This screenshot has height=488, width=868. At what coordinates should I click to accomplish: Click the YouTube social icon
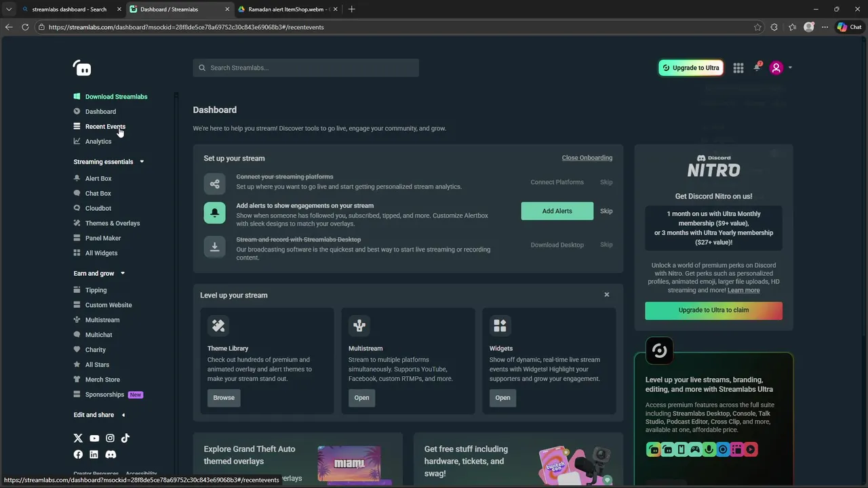point(94,439)
